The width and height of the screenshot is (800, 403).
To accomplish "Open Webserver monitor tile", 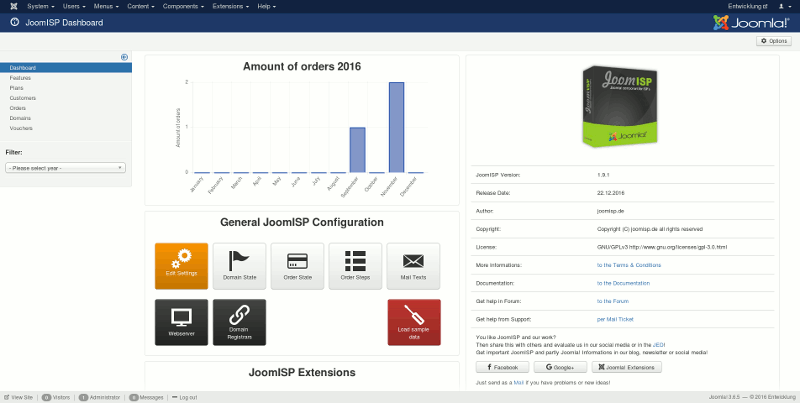I will tap(181, 322).
